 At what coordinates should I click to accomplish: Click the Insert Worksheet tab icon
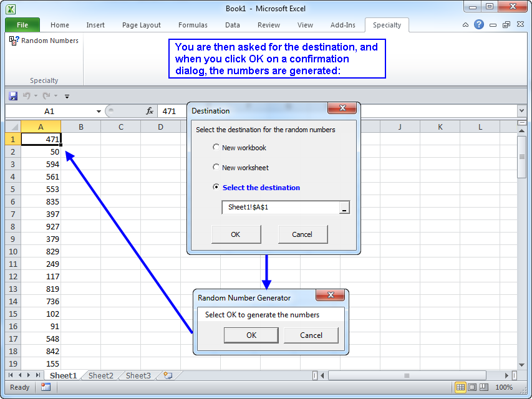pos(167,375)
